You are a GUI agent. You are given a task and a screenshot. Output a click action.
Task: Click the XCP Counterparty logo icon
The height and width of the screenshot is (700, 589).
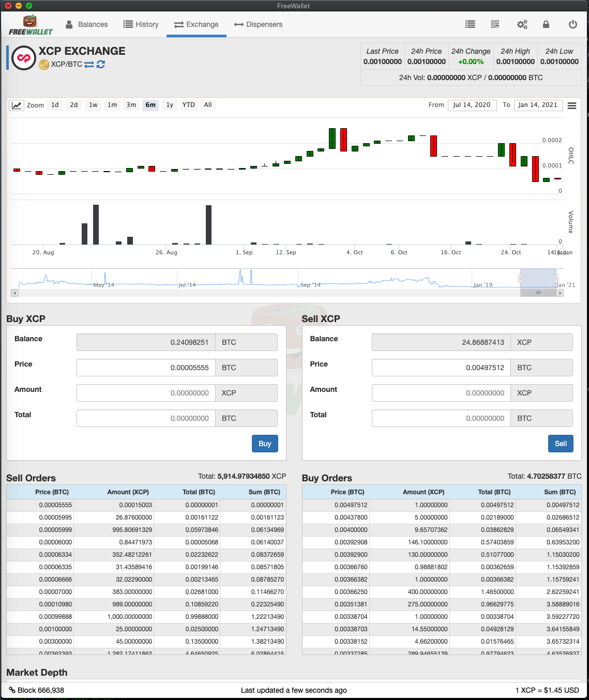24,58
